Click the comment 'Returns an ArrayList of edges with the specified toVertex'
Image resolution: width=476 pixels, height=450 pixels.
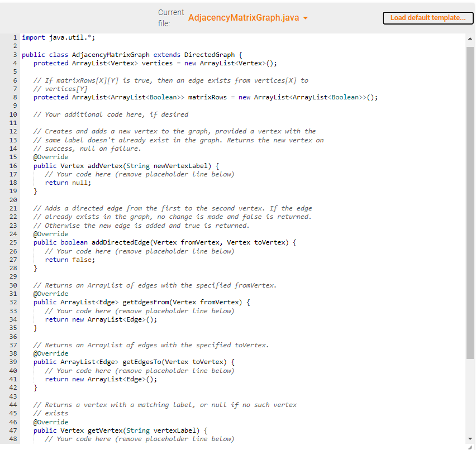point(151,345)
